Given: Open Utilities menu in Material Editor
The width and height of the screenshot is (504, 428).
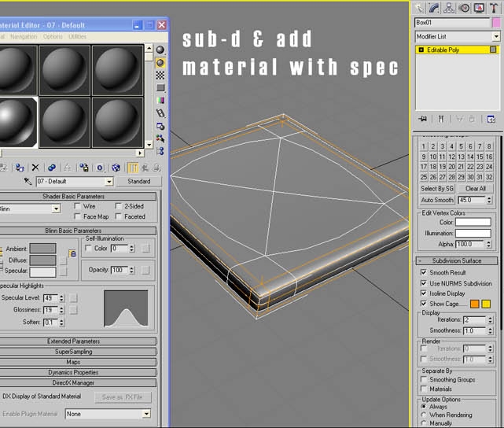Looking at the screenshot, I should (x=78, y=36).
